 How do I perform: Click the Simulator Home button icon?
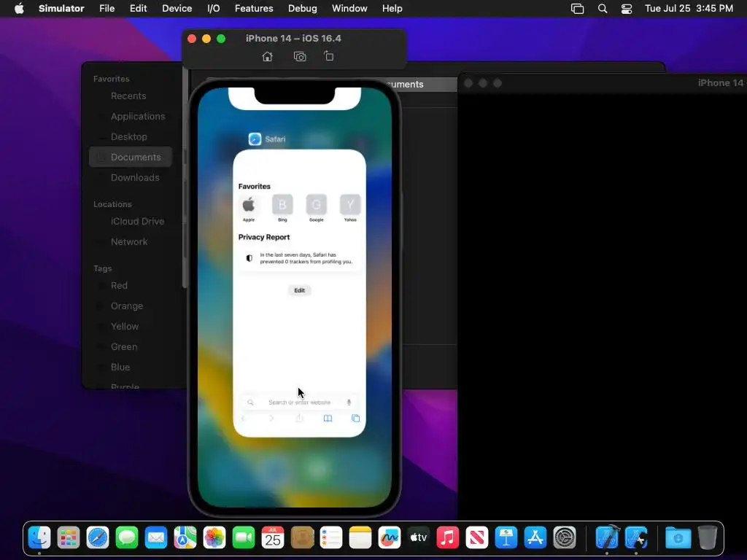(267, 57)
